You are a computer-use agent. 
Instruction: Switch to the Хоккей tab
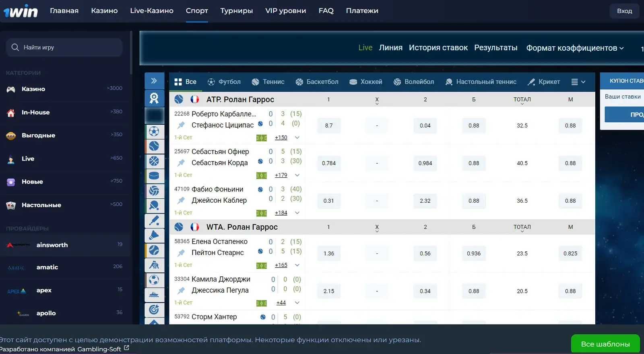click(365, 82)
